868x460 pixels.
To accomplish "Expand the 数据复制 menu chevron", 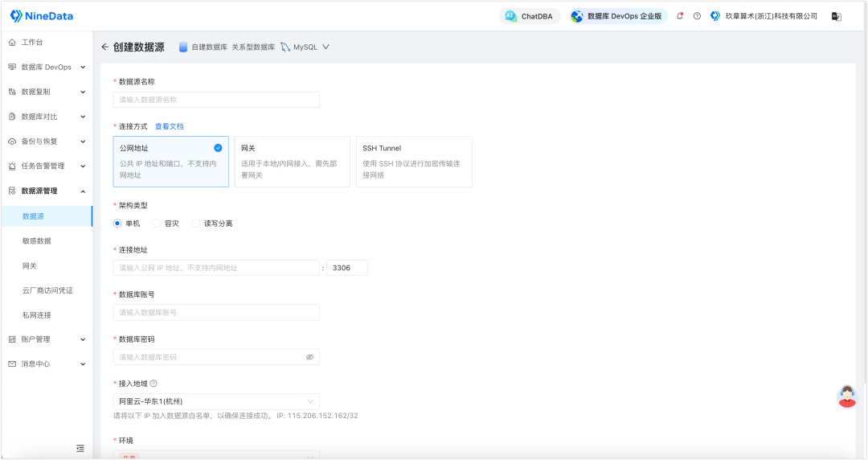I will (83, 92).
